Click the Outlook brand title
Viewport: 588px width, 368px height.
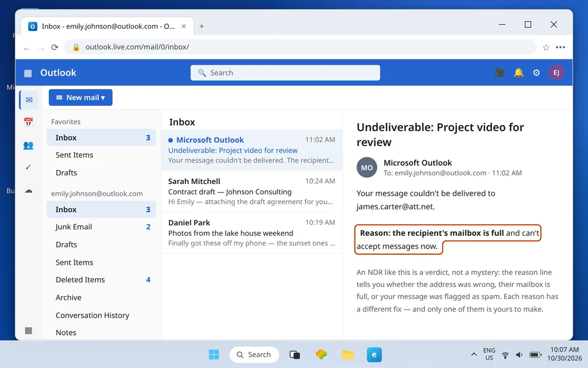(58, 73)
